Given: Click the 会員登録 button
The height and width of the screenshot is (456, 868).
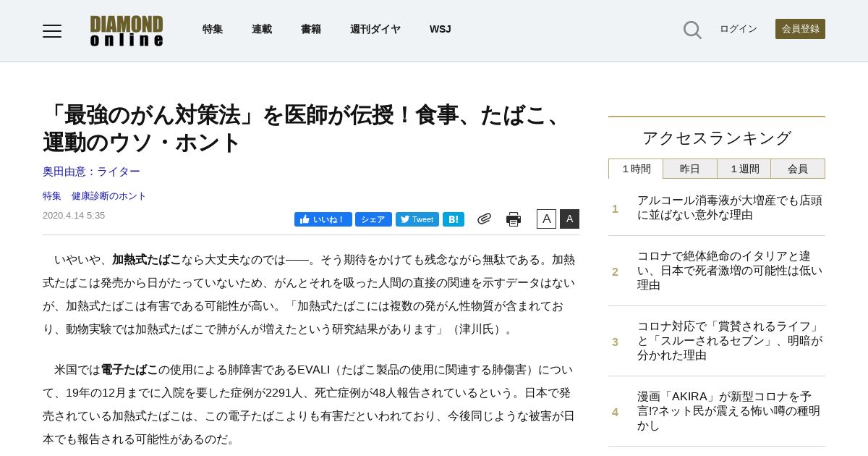Looking at the screenshot, I should pos(800,29).
